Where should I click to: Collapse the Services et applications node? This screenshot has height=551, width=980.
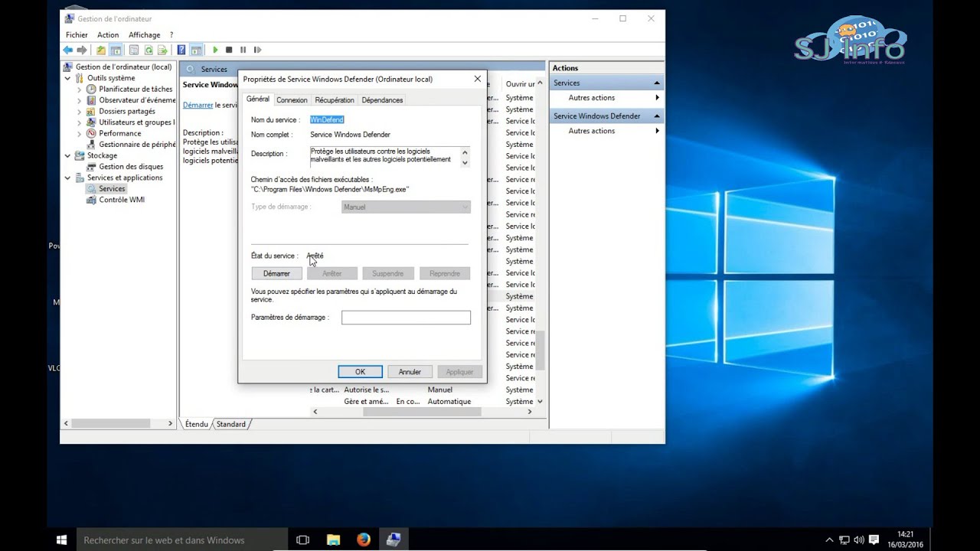pyautogui.click(x=67, y=178)
